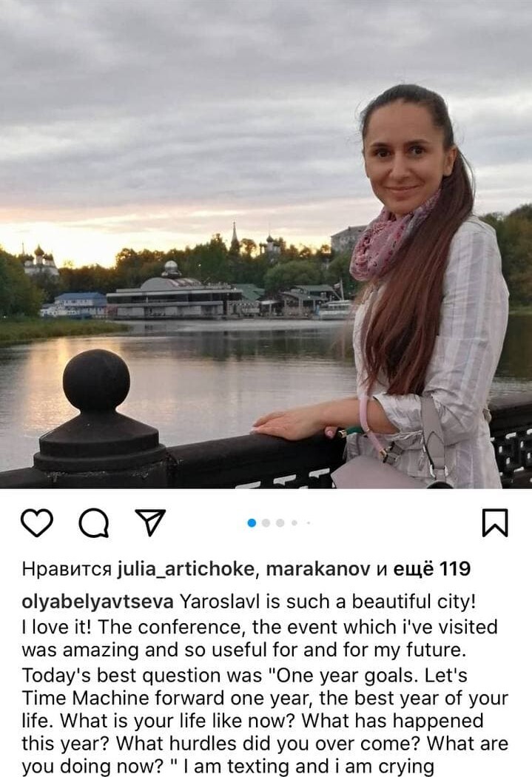
Task: Select the first carousel dot indicator
Action: click(252, 522)
